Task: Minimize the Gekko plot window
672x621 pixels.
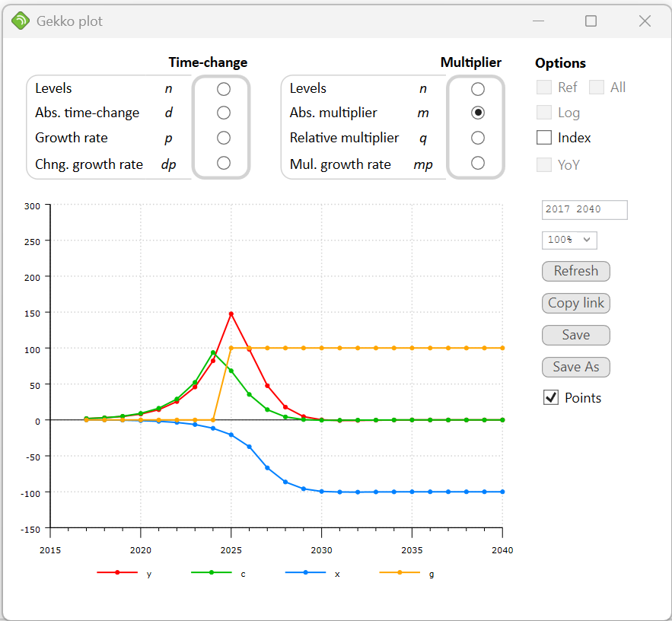Action: tap(539, 21)
